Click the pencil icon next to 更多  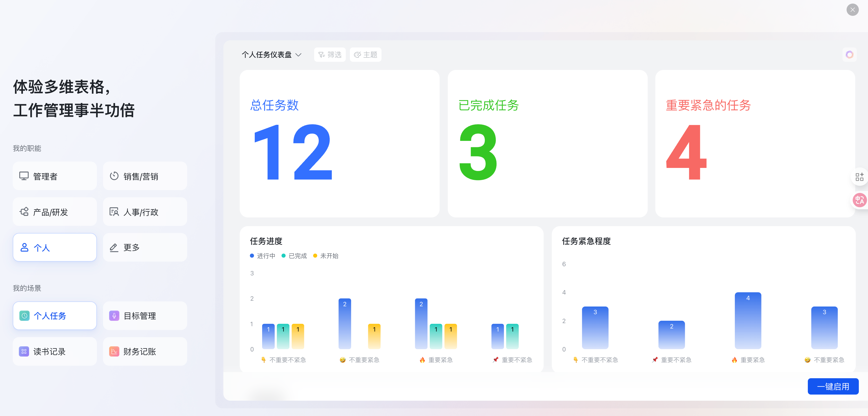coord(114,248)
